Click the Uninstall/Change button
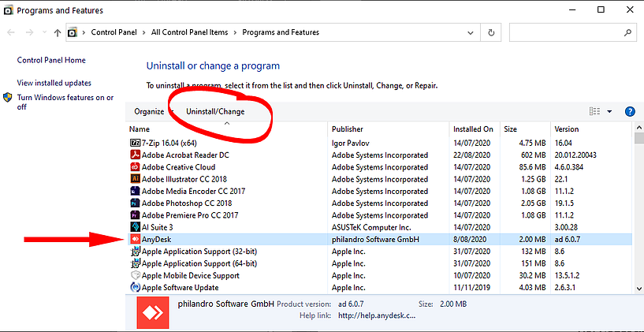This screenshot has width=644, height=332. pos(215,111)
